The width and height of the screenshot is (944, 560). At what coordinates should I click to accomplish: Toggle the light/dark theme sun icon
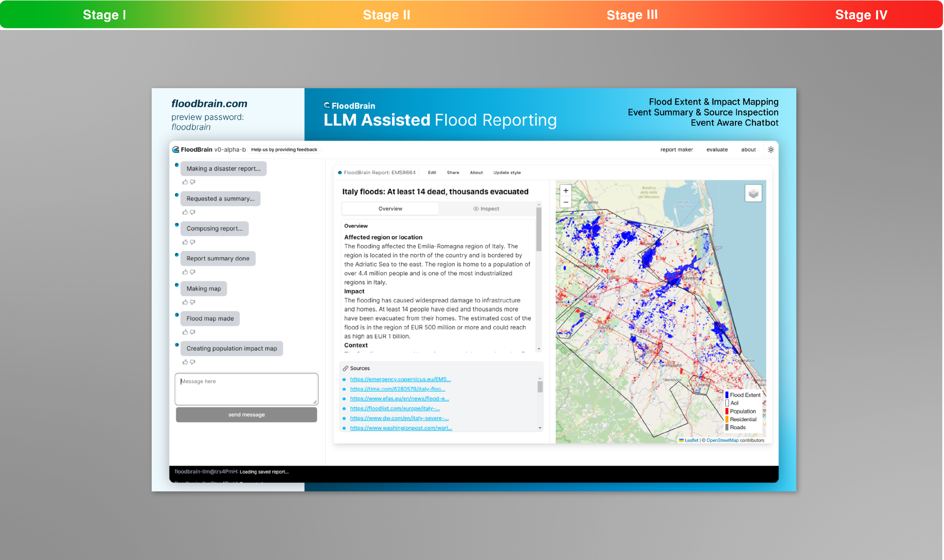coord(771,150)
